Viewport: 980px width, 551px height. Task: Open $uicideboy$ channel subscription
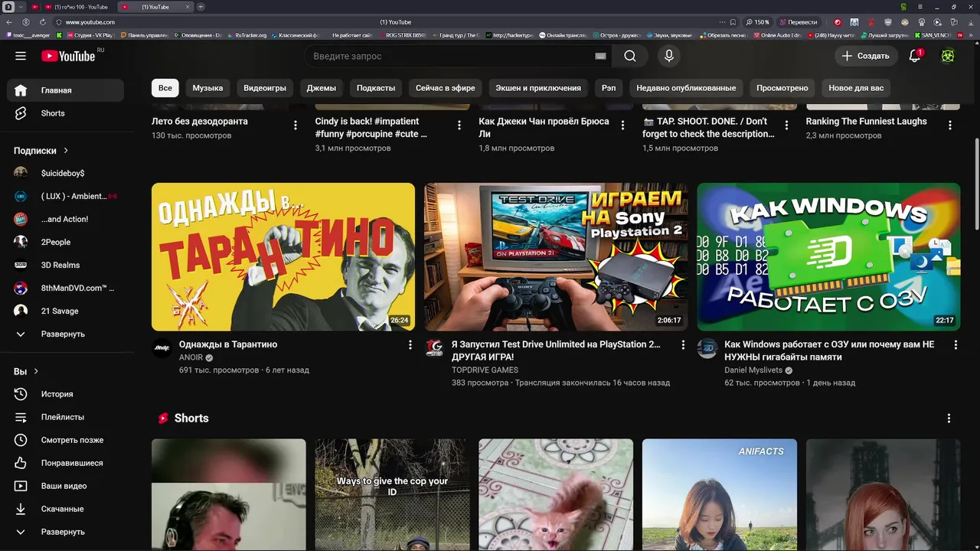click(x=65, y=173)
